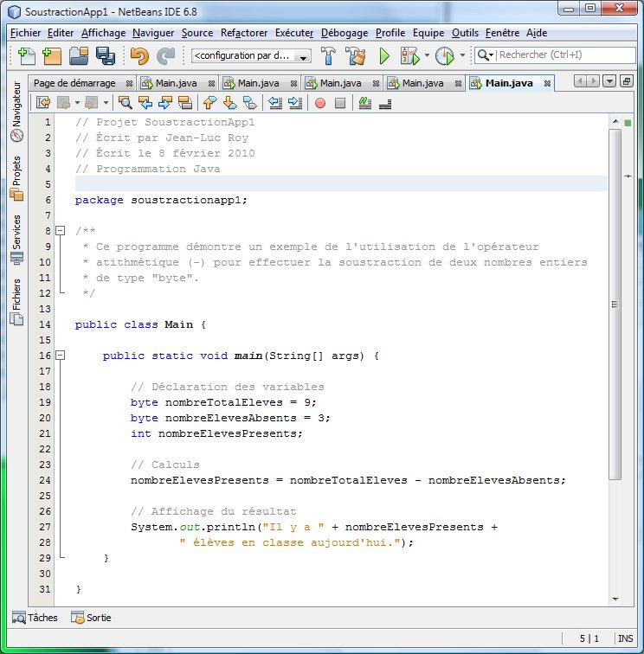The image size is (644, 654).
Task: Build the main project with hammer icon
Action: click(x=328, y=56)
